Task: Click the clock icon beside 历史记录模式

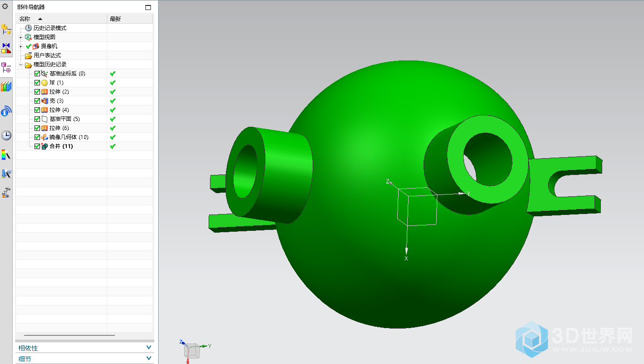Action: point(29,28)
